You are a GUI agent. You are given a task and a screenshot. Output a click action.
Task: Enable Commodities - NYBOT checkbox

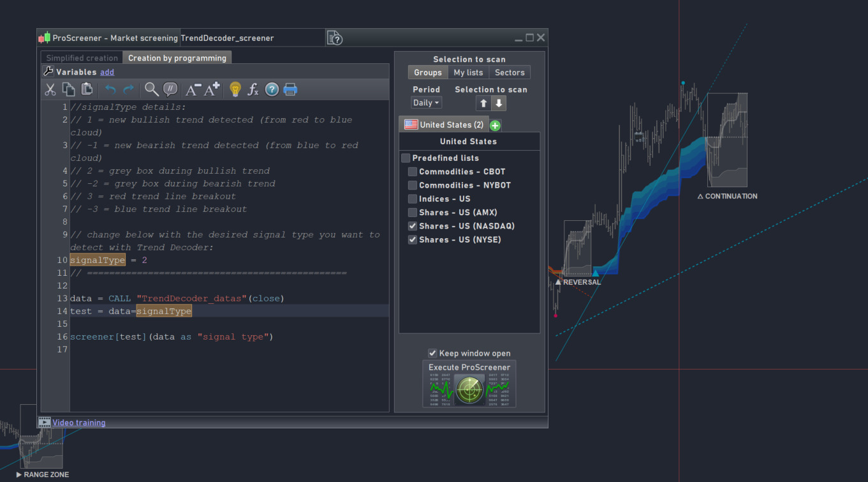tap(413, 185)
